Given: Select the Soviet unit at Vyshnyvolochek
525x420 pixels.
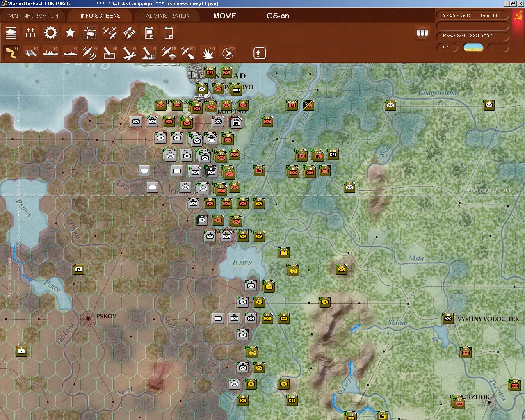Looking at the screenshot, I should pyautogui.click(x=447, y=318).
